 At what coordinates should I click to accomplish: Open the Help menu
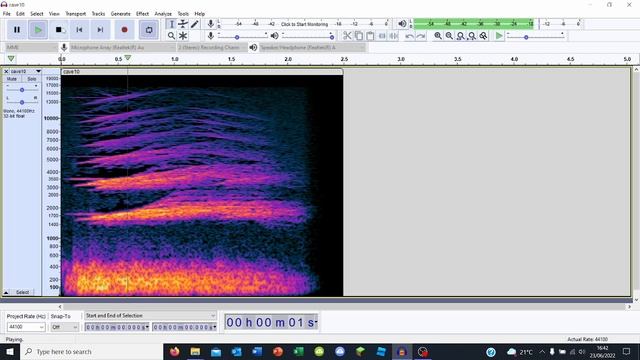click(x=199, y=13)
